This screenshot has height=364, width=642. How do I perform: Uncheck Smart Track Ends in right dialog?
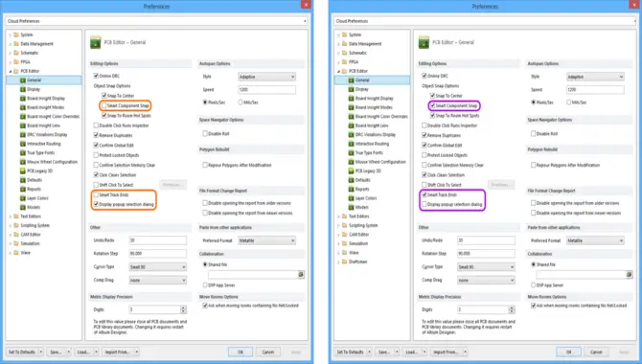[424, 194]
